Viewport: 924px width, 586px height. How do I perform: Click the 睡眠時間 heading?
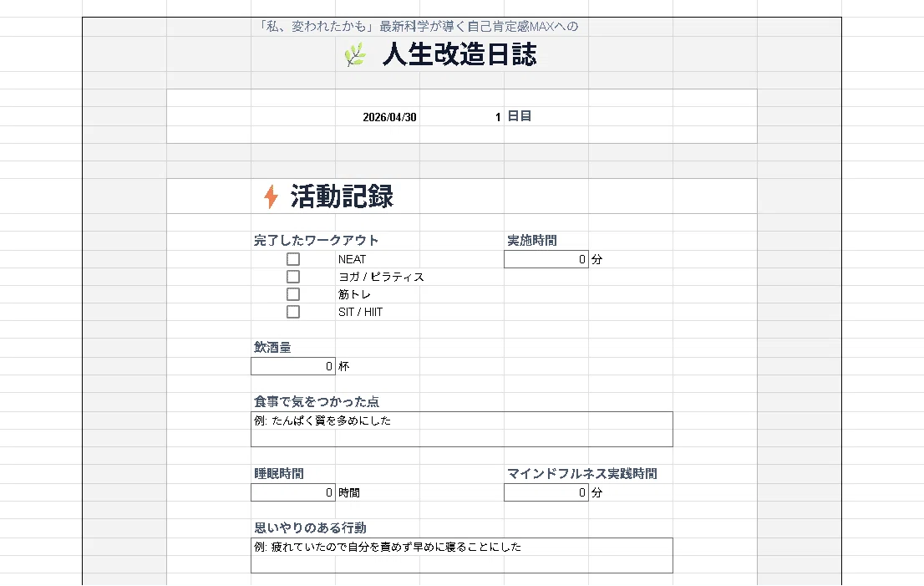(279, 473)
